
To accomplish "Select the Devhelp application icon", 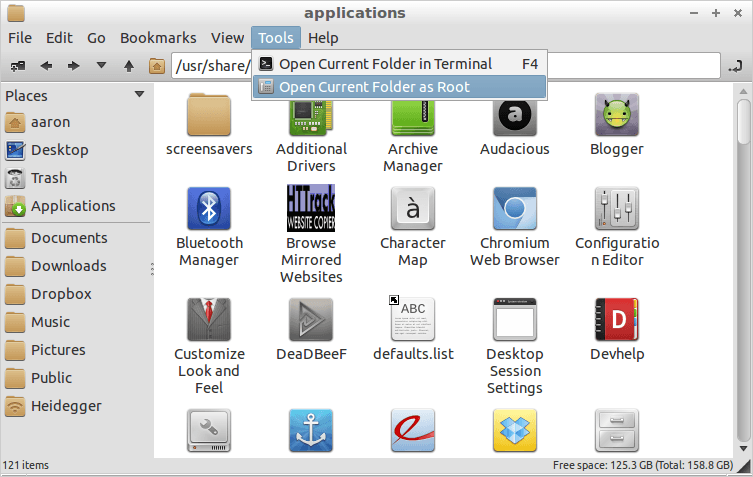I will click(x=617, y=319).
